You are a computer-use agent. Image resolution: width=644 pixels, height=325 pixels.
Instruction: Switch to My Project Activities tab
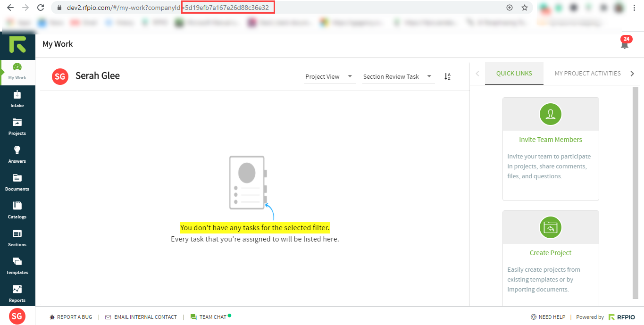click(588, 74)
